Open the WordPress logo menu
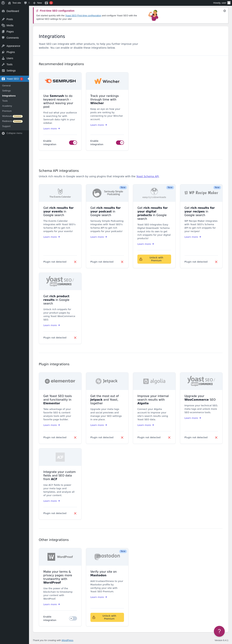The image size is (232, 644). tap(3, 3)
